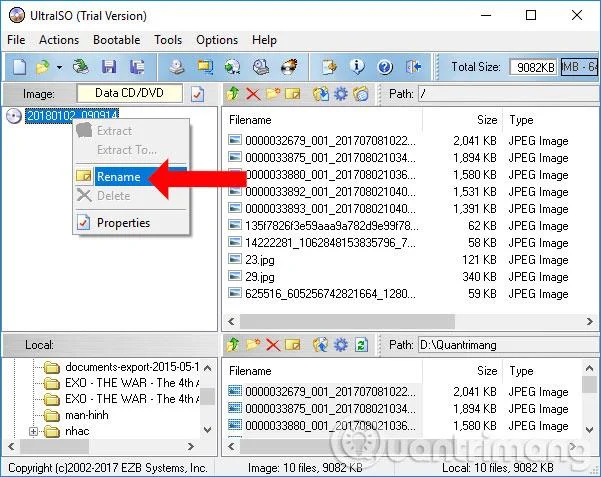Image resolution: width=601 pixels, height=477 pixels.
Task: Click the Rename icon in Local toolbar
Action: 292,345
